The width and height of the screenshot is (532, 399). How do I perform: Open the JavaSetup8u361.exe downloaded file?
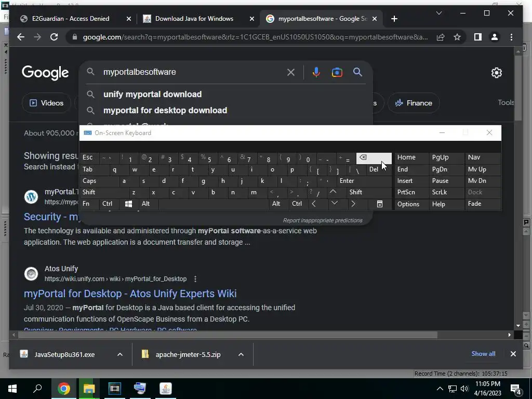[64, 354]
